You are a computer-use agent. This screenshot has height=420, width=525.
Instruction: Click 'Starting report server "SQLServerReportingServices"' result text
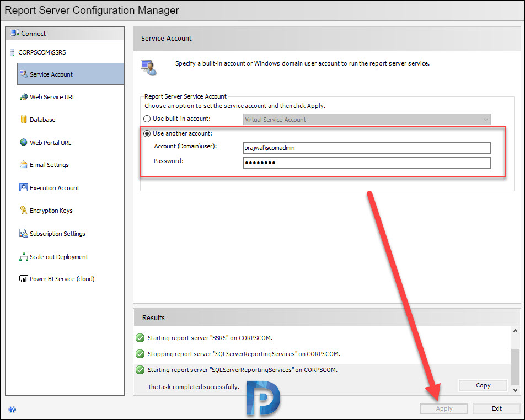point(243,370)
